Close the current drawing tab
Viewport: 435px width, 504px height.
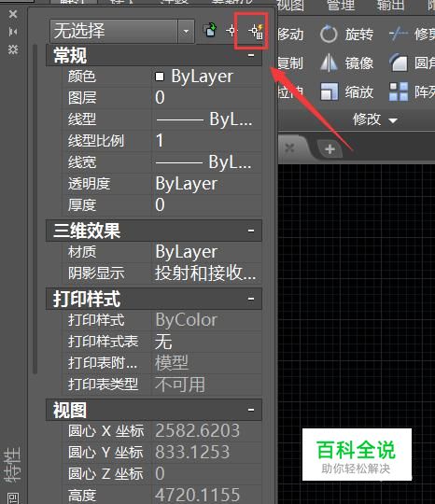pos(289,147)
